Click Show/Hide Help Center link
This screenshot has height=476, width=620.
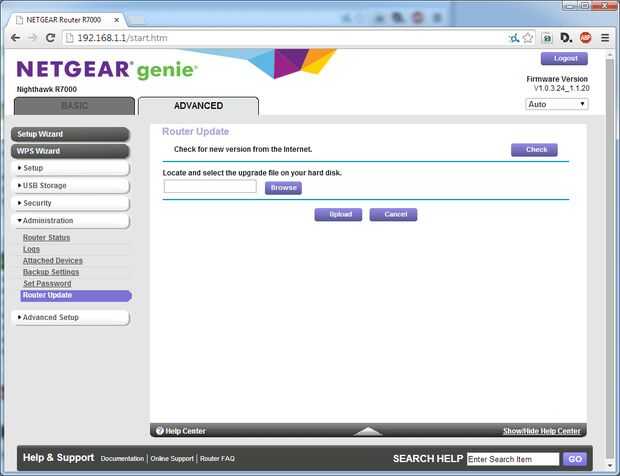(x=542, y=431)
